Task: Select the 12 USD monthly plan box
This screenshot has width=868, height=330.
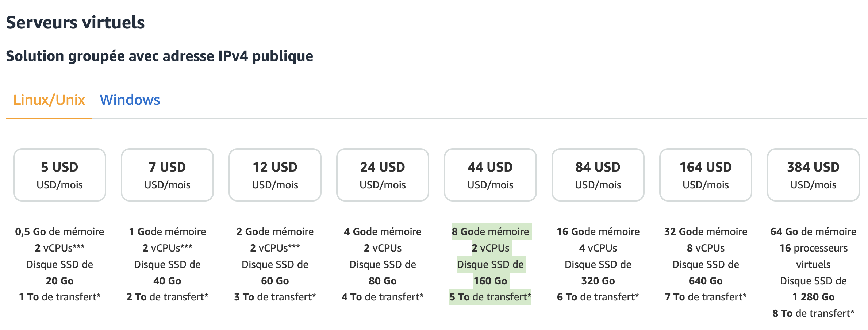Action: (x=275, y=174)
